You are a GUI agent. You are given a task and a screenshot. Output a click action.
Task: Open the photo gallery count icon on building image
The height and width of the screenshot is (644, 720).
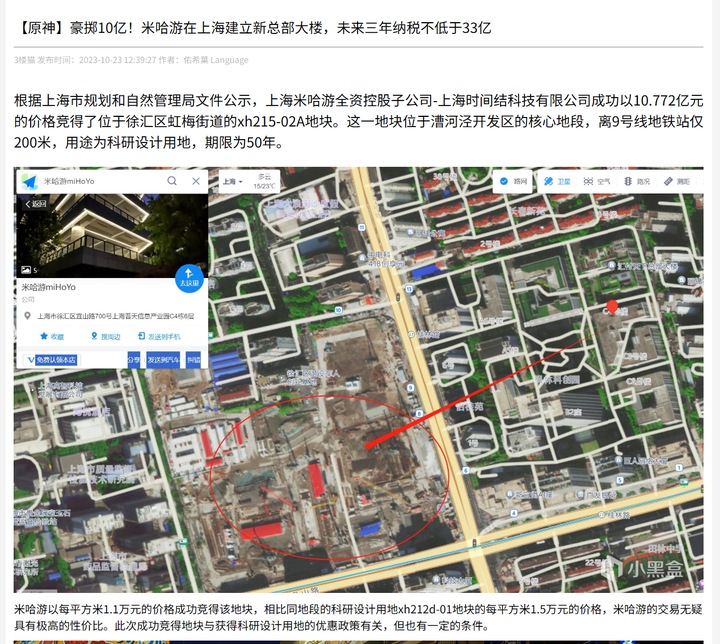pyautogui.click(x=28, y=270)
